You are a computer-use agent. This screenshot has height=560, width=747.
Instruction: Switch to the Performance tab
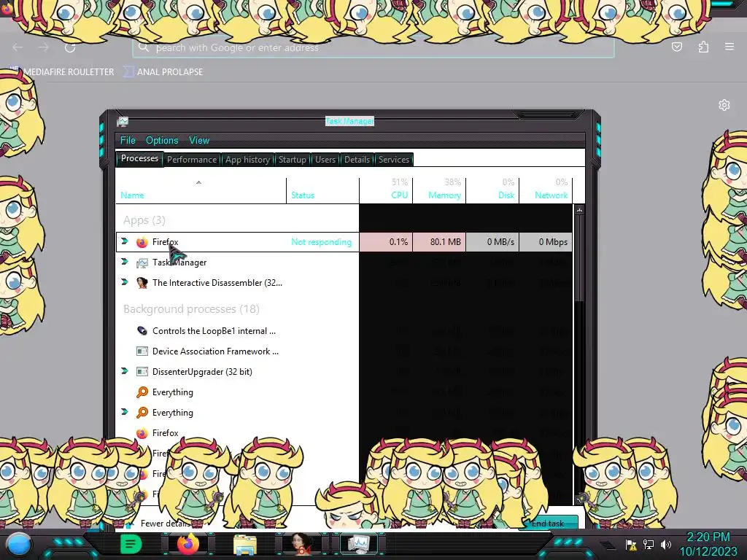click(x=192, y=160)
